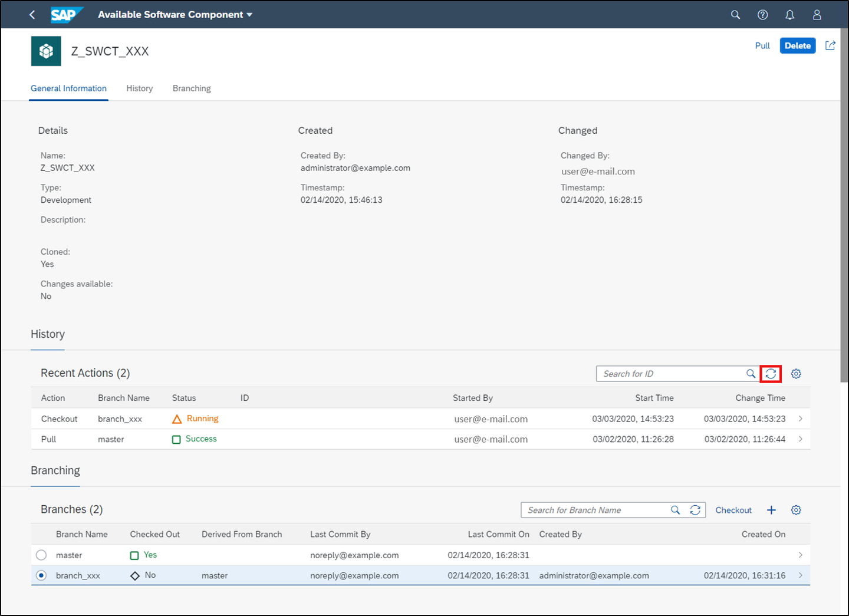This screenshot has width=849, height=616.
Task: Click the Status column header
Action: coord(184,398)
